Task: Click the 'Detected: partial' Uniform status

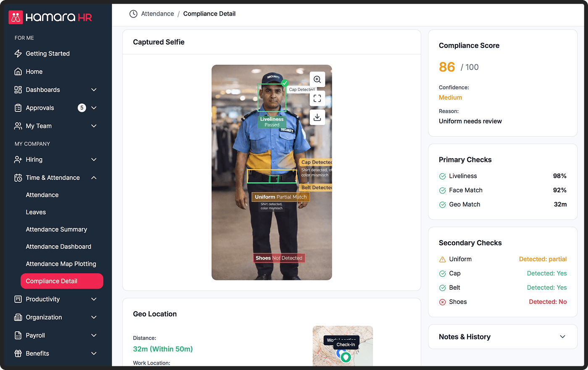Action: click(543, 259)
